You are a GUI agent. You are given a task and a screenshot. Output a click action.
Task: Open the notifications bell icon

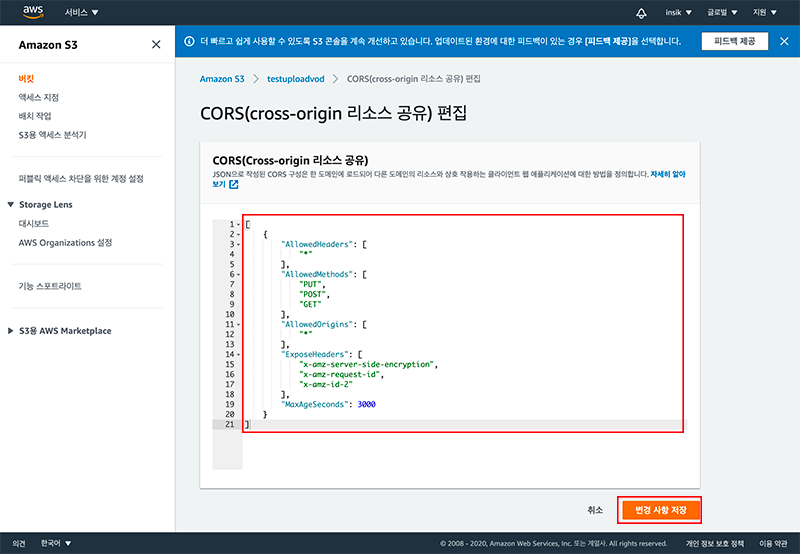pyautogui.click(x=641, y=13)
